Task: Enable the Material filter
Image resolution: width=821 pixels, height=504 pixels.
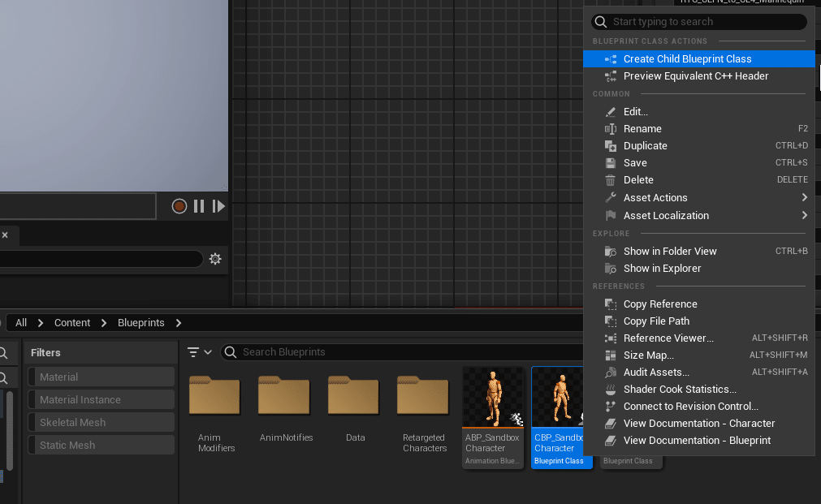Action: click(101, 377)
